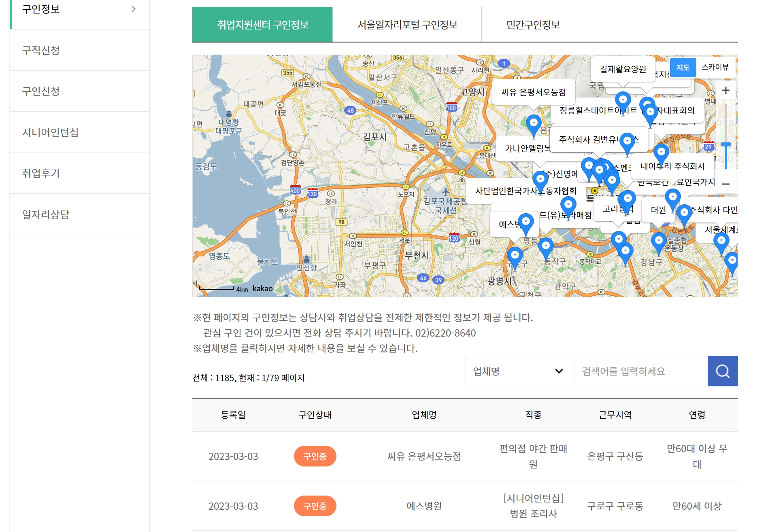768x532 pixels.
Task: Click the 씨유 은평서오능점 map label
Action: coord(533,92)
